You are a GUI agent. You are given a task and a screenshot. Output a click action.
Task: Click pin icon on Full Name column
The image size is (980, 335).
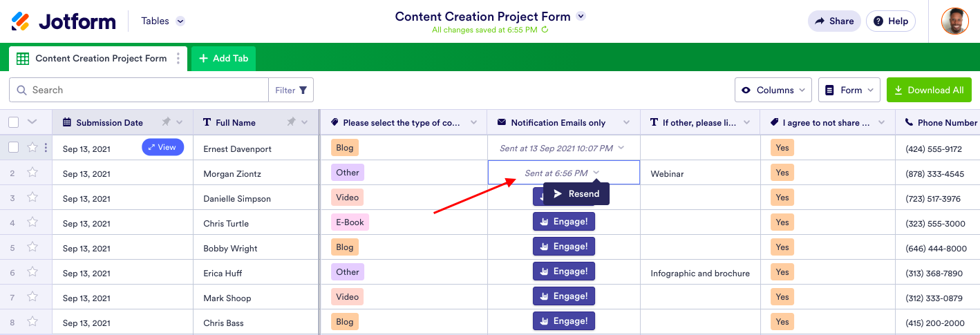pos(291,122)
